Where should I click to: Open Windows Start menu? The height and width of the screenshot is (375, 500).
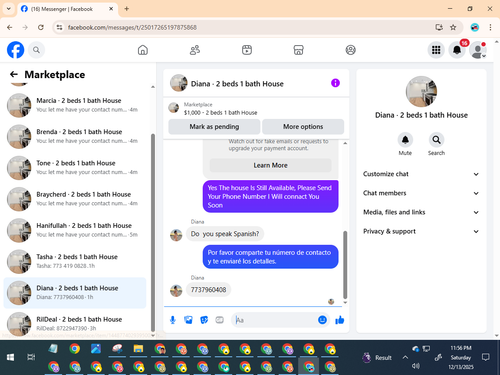click(10, 357)
